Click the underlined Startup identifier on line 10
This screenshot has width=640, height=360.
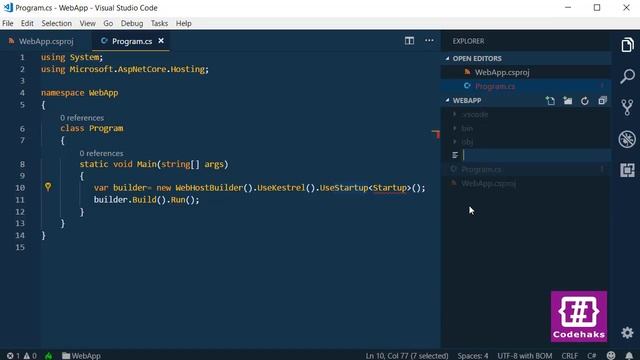click(x=390, y=188)
